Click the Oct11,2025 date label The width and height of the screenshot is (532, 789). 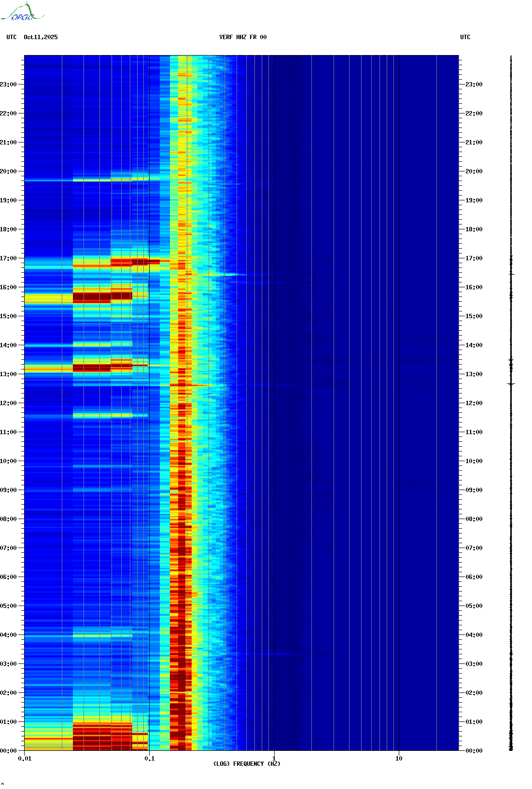click(x=41, y=37)
